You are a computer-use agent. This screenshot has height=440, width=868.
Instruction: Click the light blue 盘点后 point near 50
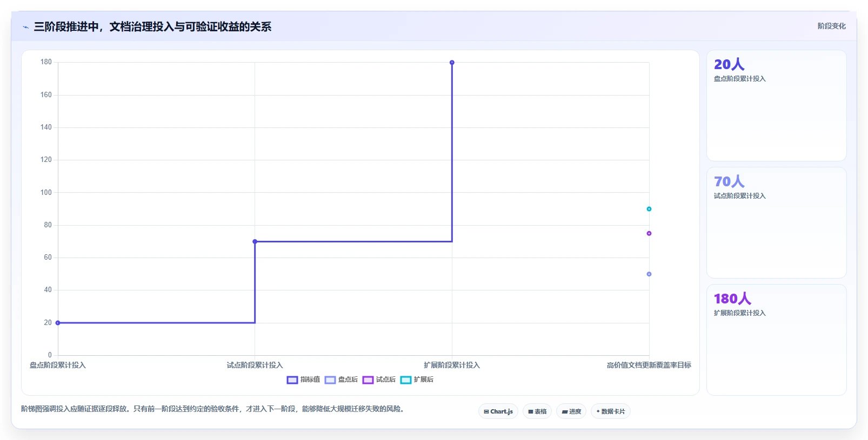(649, 274)
